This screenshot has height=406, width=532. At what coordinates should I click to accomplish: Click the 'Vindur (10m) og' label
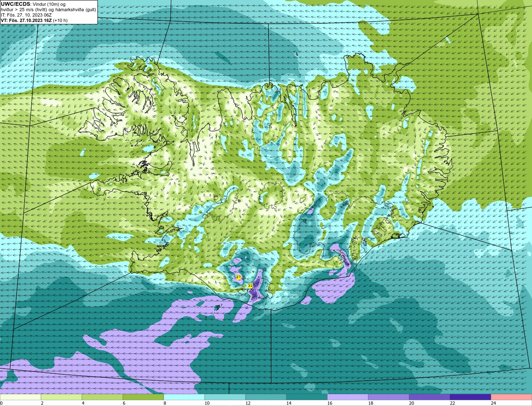tap(49, 4)
